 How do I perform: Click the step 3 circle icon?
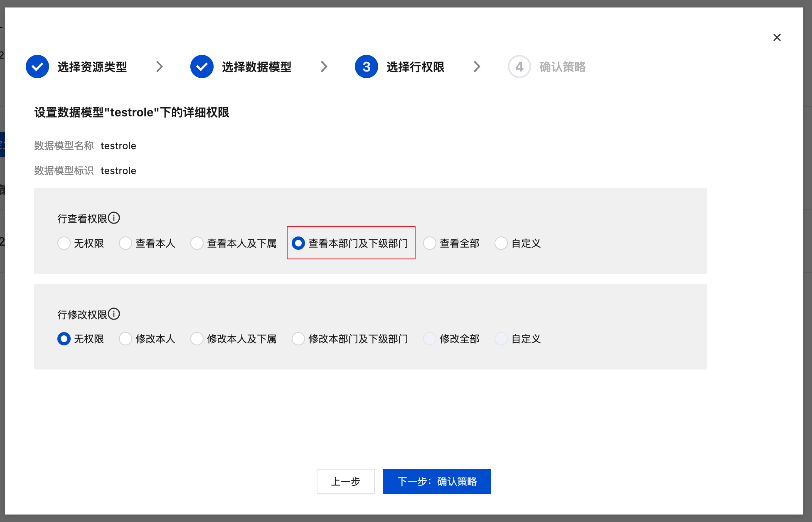[366, 66]
